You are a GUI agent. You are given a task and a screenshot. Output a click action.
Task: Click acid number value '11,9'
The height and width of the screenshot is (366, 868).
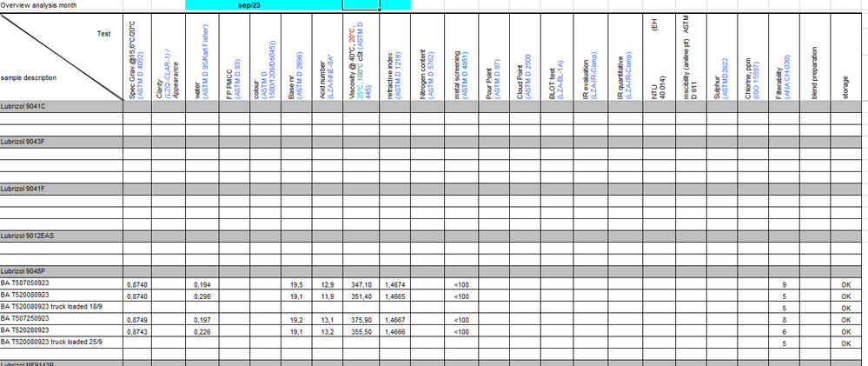point(328,296)
